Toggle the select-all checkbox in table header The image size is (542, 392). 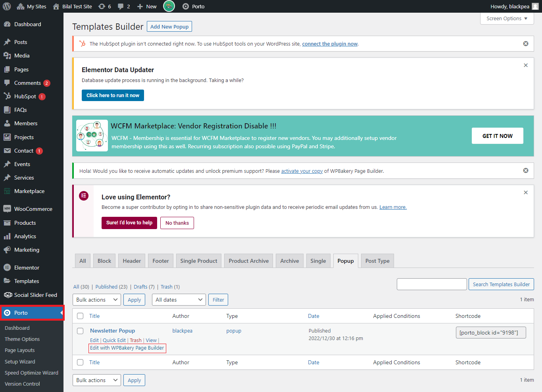click(80, 316)
